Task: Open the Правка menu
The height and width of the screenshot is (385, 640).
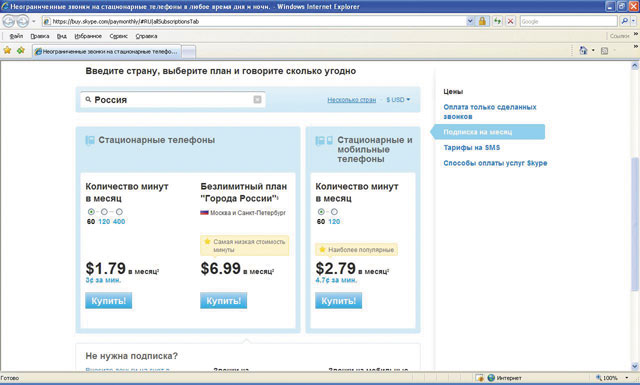Action: pyautogui.click(x=40, y=36)
